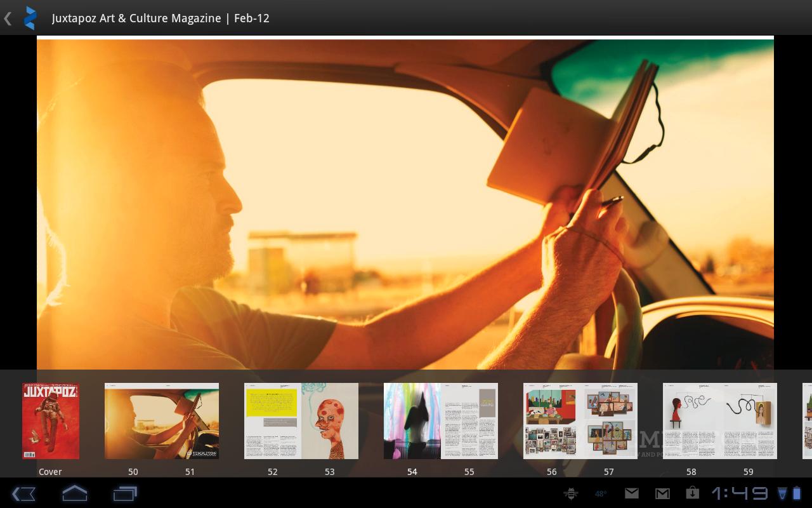This screenshot has height=508, width=812.
Task: Open the Recent Apps switcher
Action: pyautogui.click(x=125, y=493)
